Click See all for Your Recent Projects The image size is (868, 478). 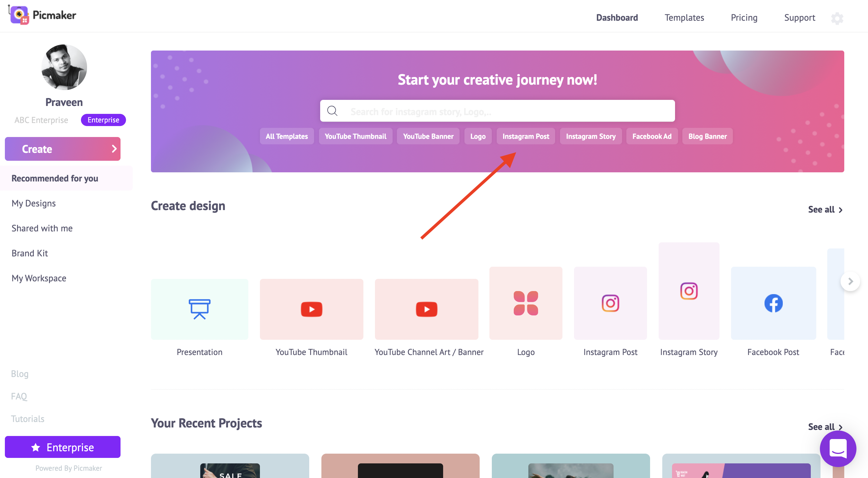click(825, 427)
